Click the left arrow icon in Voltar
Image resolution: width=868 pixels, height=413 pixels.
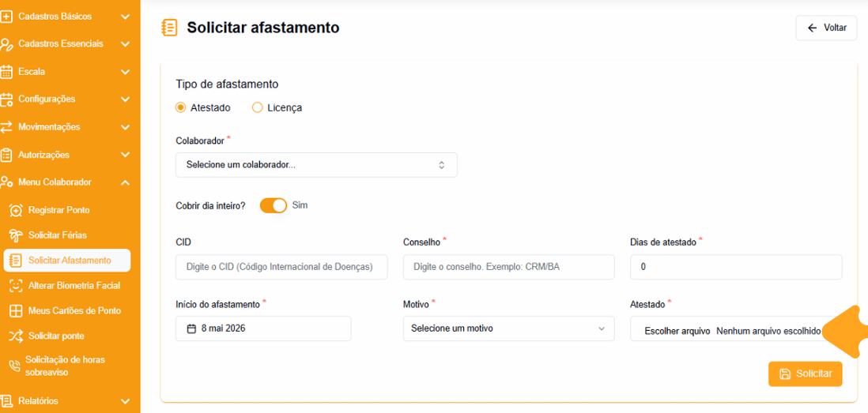812,28
